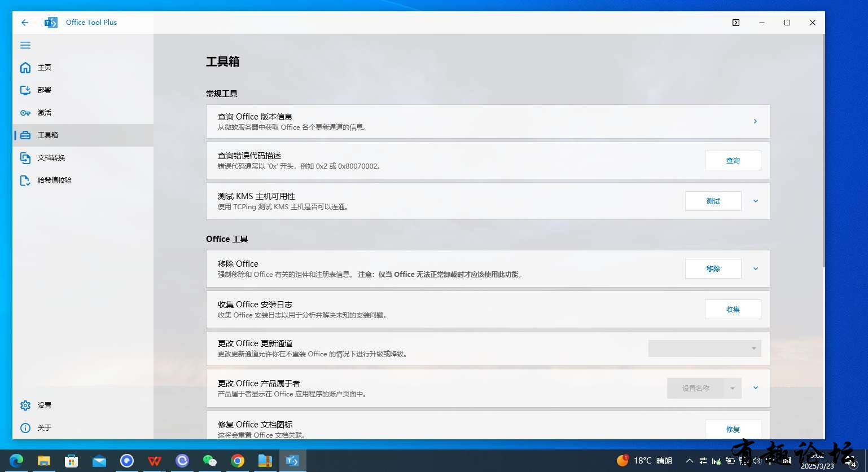
Task: Click the 收集 logs button
Action: coord(733,309)
